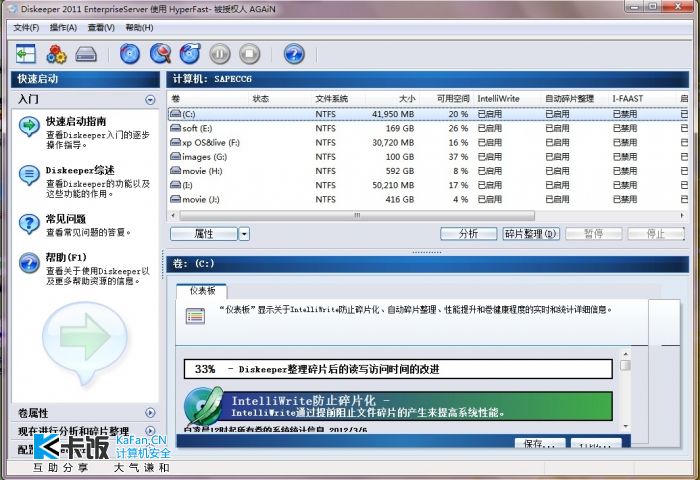The image size is (700, 480).
Task: Open the Diskeeper综述 link
Action: pyautogui.click(x=80, y=170)
